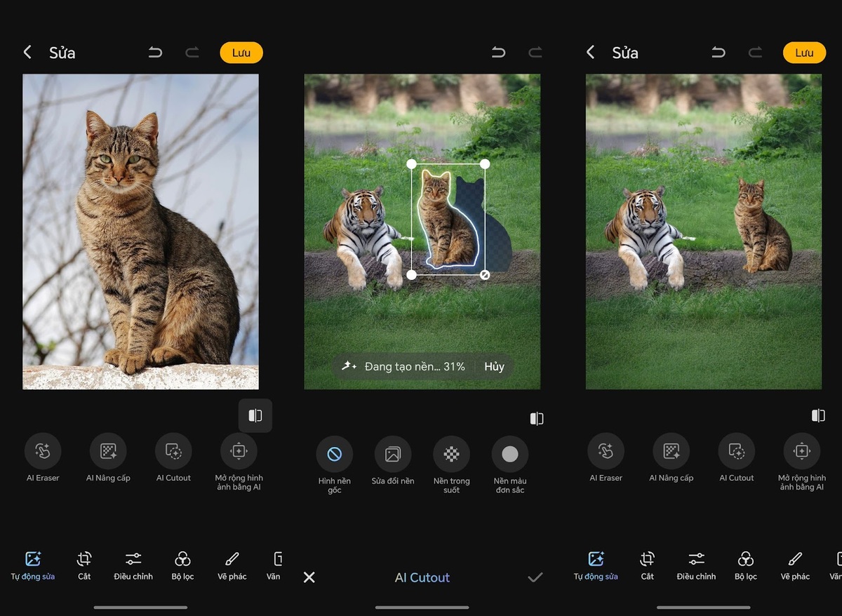Screen dimensions: 842x616
Task: Click the Đang tạo nền… 31% progress text
Action: coord(415,366)
